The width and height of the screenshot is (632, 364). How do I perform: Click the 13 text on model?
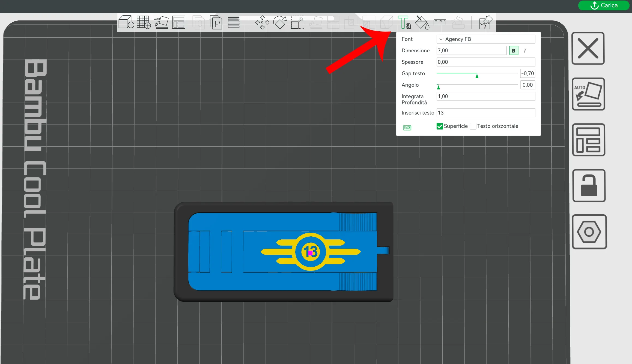[x=311, y=251]
